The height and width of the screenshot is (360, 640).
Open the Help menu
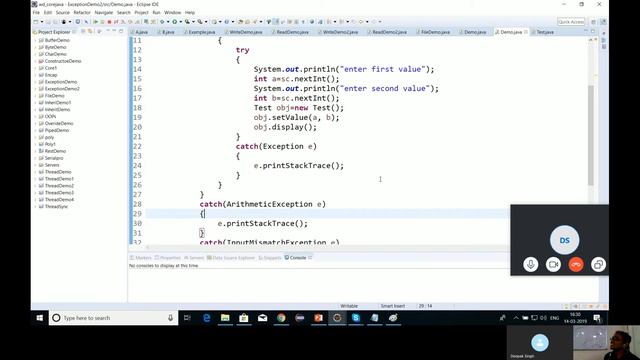190,13
